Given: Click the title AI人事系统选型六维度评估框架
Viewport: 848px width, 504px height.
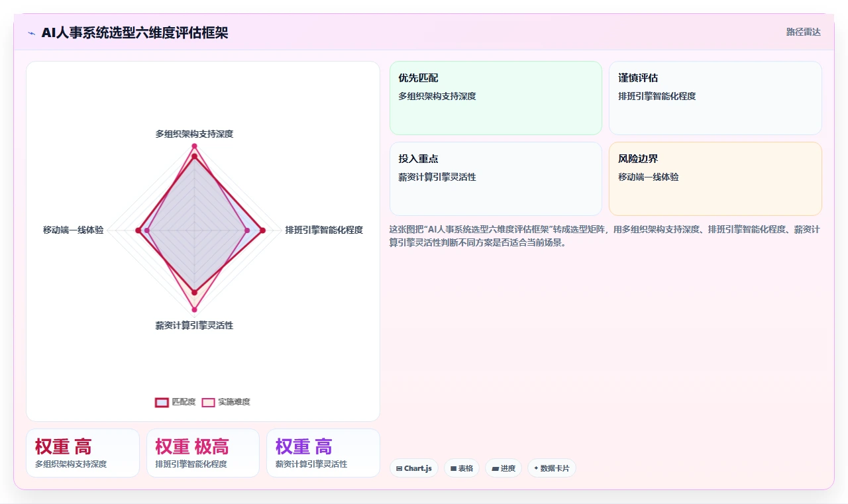Looking at the screenshot, I should pos(134,32).
